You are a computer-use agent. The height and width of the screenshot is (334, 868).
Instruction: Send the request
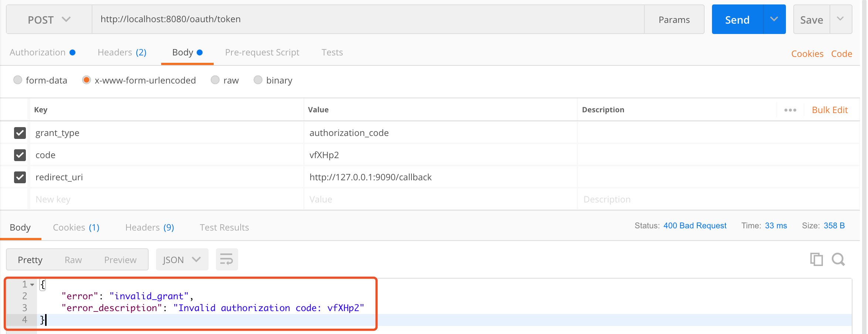pyautogui.click(x=737, y=20)
